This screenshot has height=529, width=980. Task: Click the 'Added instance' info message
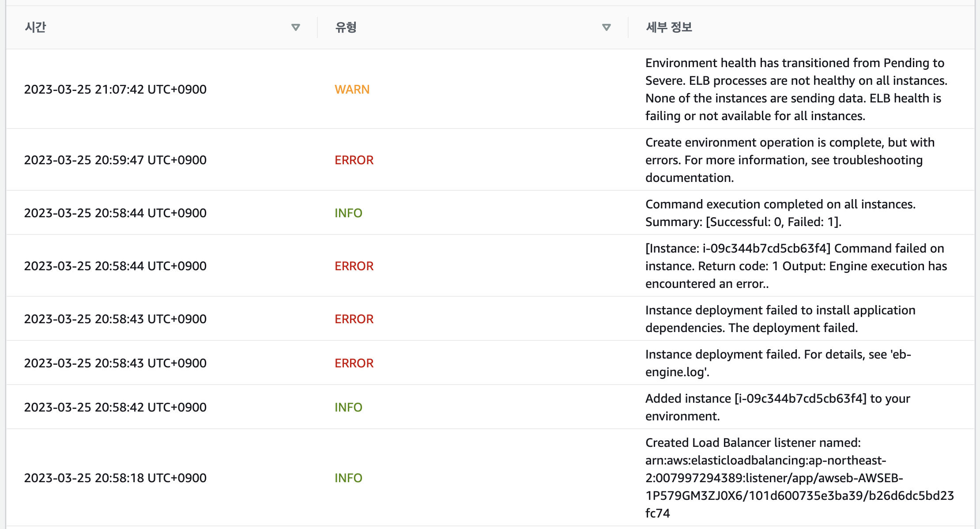[x=777, y=407]
